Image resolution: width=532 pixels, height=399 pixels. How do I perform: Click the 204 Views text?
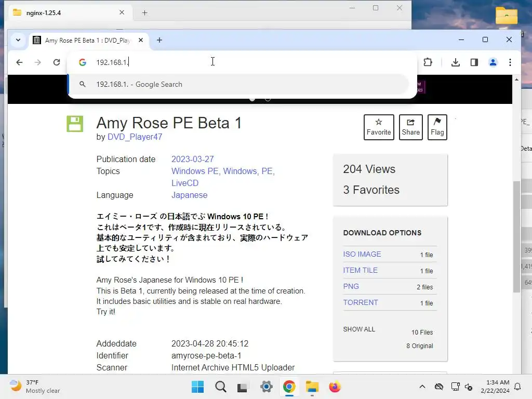[x=369, y=169]
